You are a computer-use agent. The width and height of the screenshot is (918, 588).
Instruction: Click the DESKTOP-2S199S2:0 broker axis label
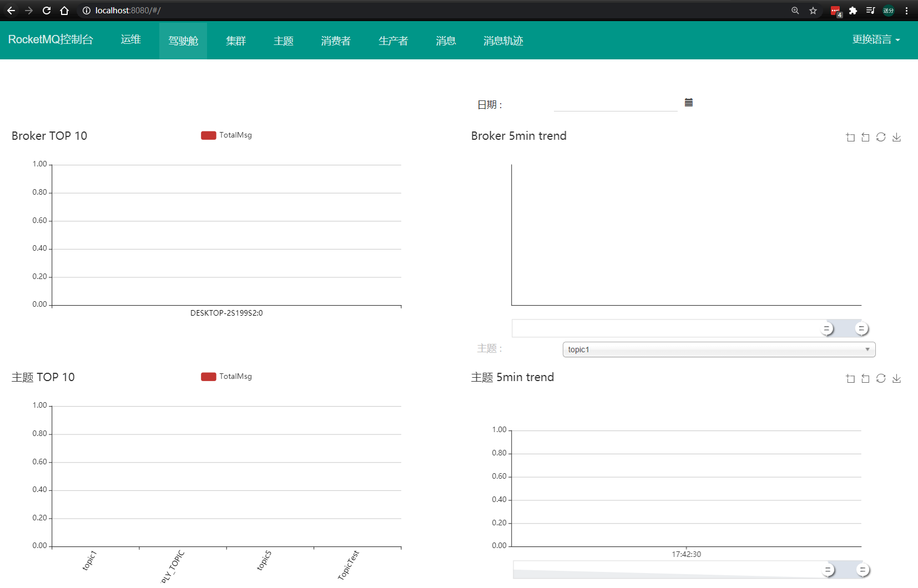(226, 313)
